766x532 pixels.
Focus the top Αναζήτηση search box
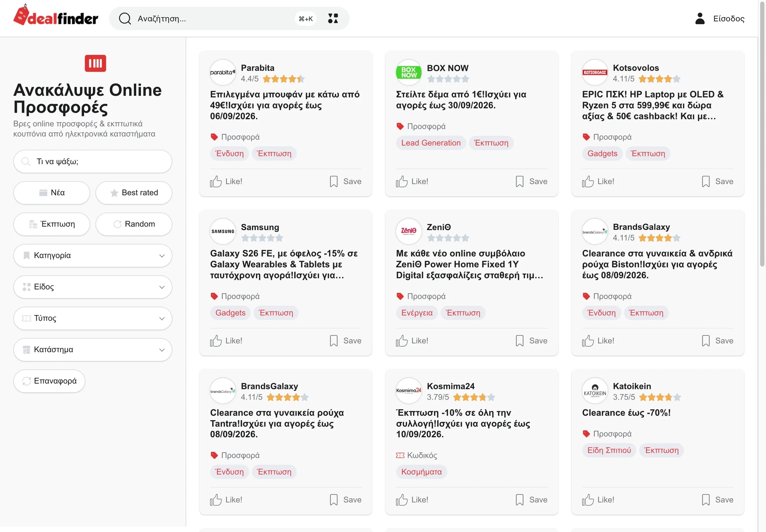(229, 19)
